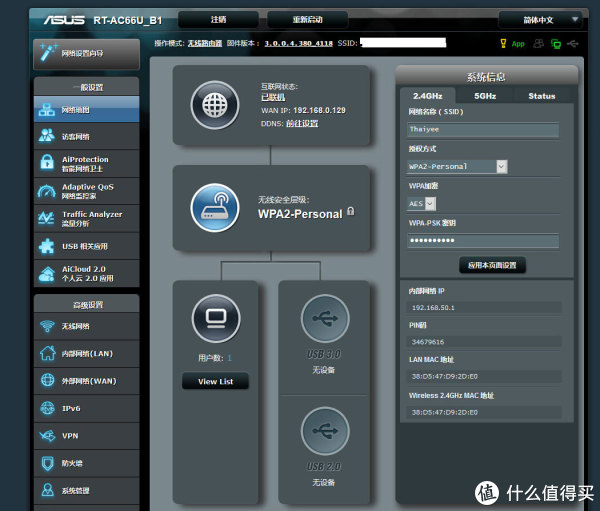The width and height of the screenshot is (600, 511).
Task: Select the Adaptive QoS menu label
Action: pyautogui.click(x=88, y=187)
